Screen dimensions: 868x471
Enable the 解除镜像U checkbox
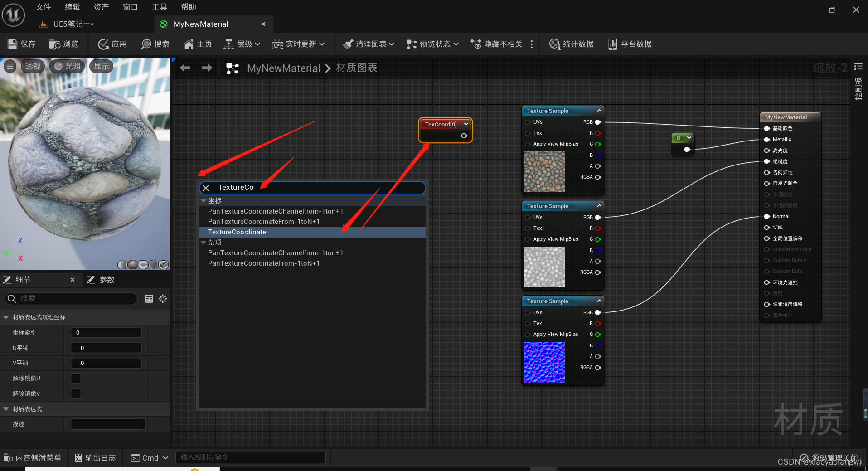pyautogui.click(x=76, y=378)
